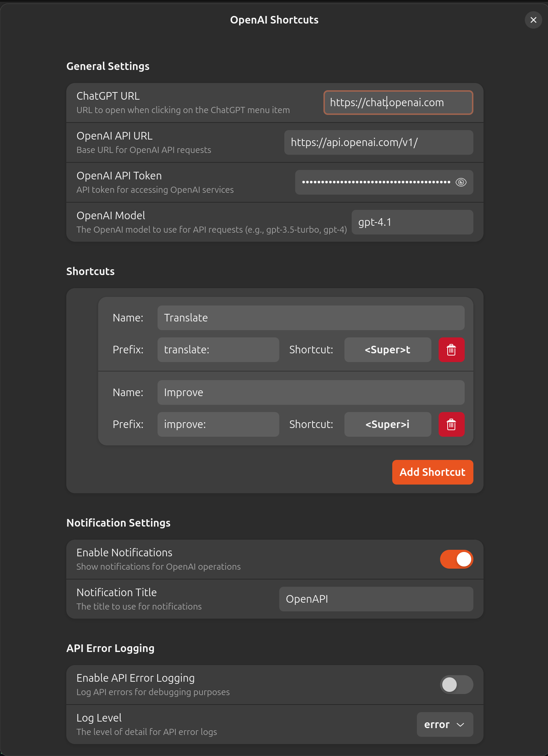Edit the Notification Title field showing OpenAPI
This screenshot has height=756, width=548.
click(376, 599)
